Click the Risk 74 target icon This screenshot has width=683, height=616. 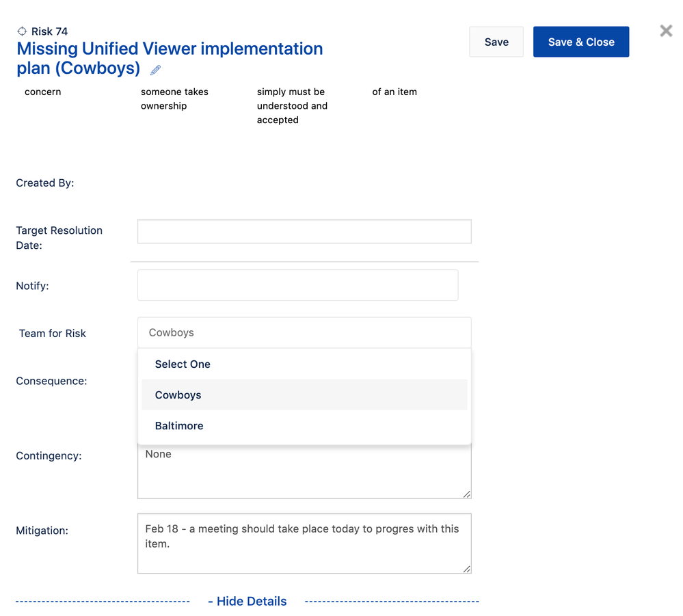[x=22, y=31]
